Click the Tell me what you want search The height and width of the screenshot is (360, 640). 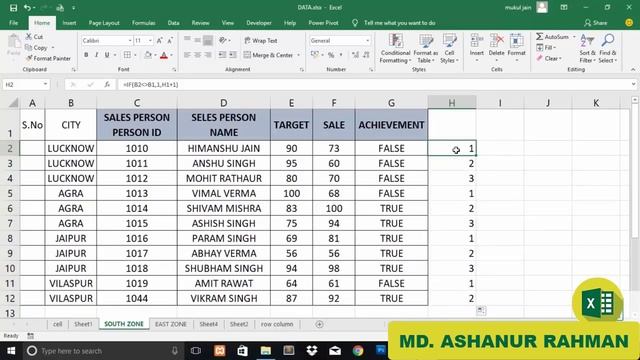pyautogui.click(x=399, y=23)
